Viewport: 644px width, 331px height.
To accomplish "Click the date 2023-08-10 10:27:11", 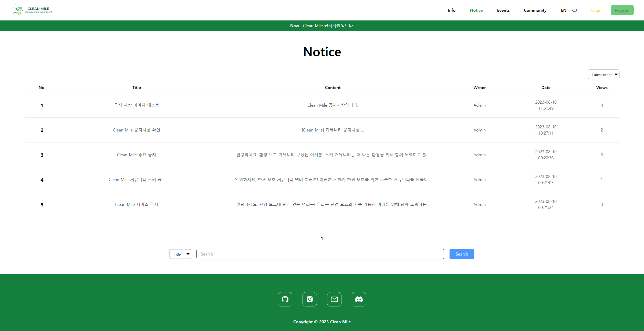I will (546, 130).
